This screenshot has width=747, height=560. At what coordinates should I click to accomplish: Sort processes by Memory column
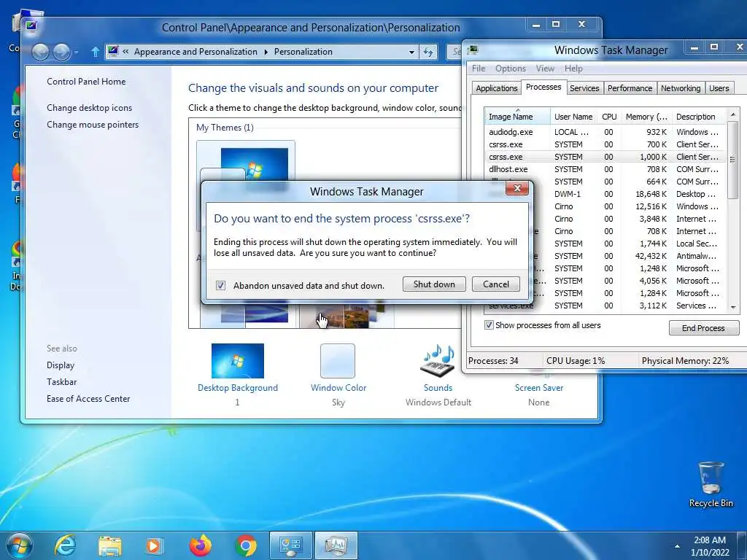[x=646, y=117]
